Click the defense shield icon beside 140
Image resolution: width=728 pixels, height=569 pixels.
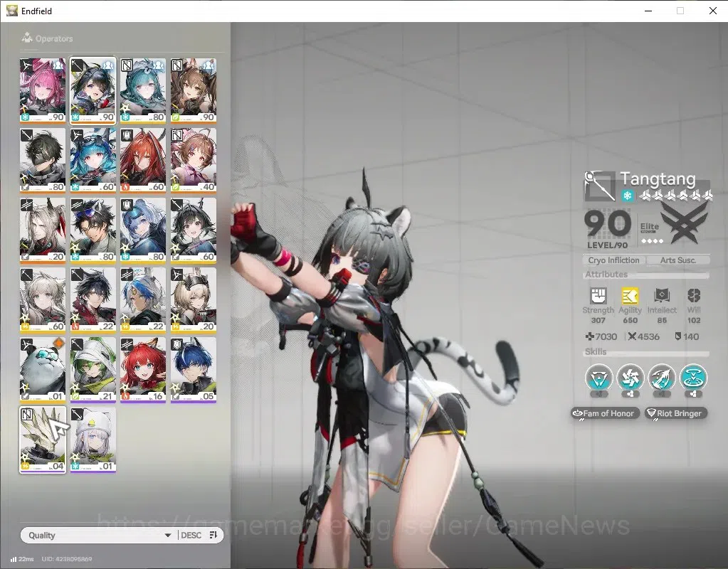(x=678, y=336)
